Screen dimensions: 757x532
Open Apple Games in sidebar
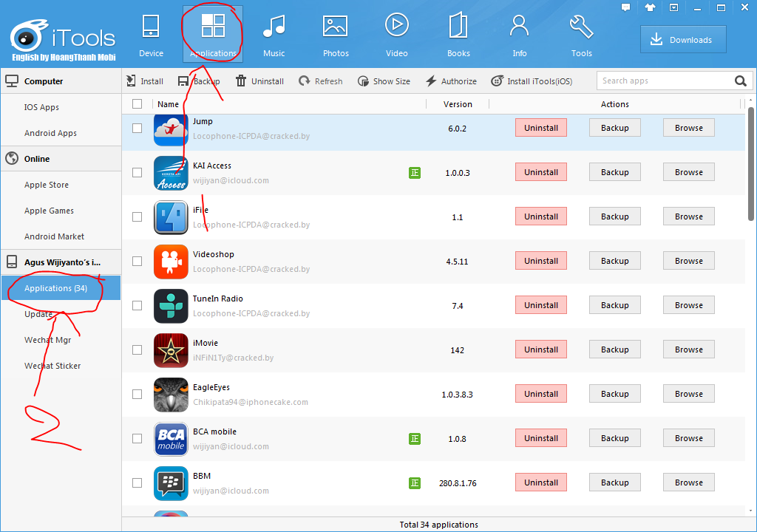pos(49,211)
